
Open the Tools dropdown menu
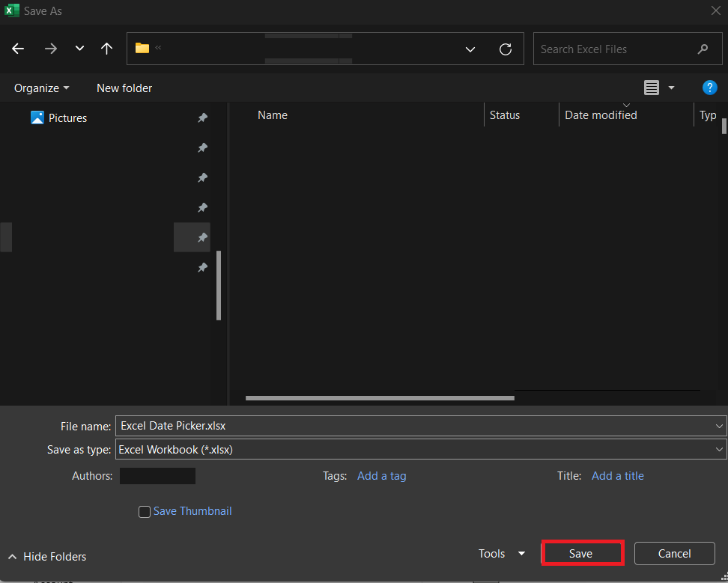pos(501,553)
